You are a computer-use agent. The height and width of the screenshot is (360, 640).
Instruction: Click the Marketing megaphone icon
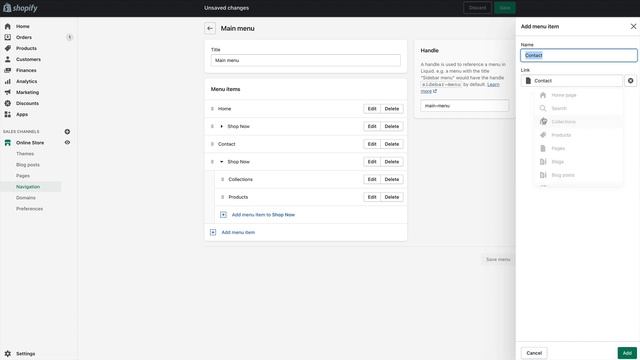pos(7,92)
